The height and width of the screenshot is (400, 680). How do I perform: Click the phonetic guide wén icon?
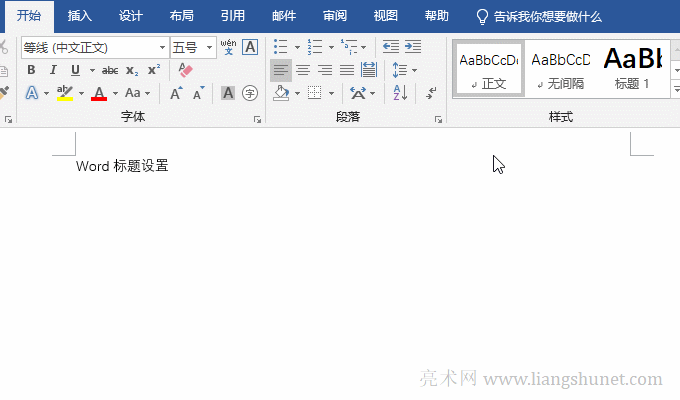coord(228,47)
